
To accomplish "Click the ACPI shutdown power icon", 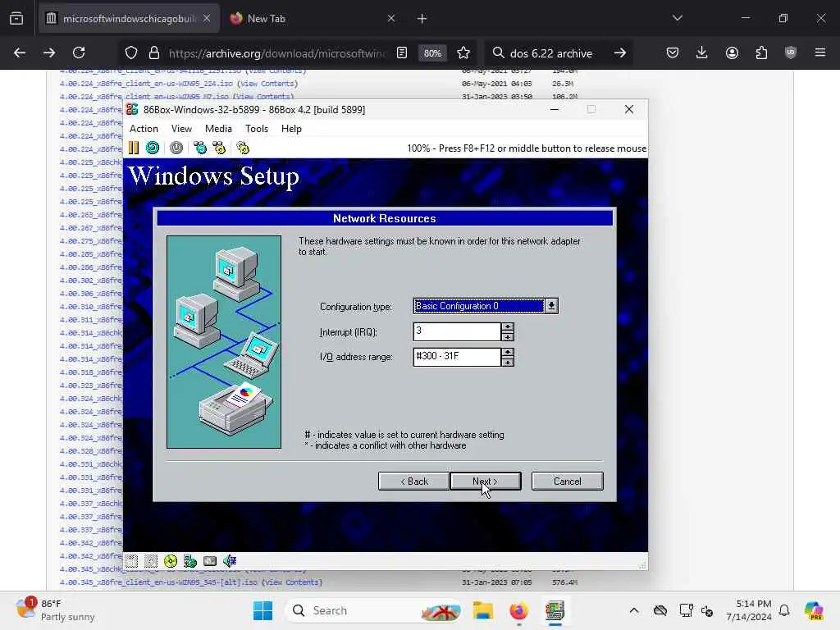I will tap(176, 148).
